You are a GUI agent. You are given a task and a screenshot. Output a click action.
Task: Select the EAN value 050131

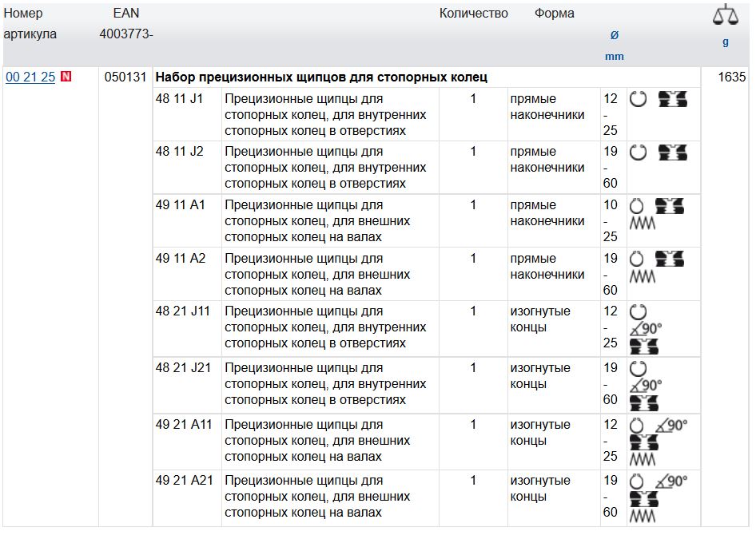[125, 77]
